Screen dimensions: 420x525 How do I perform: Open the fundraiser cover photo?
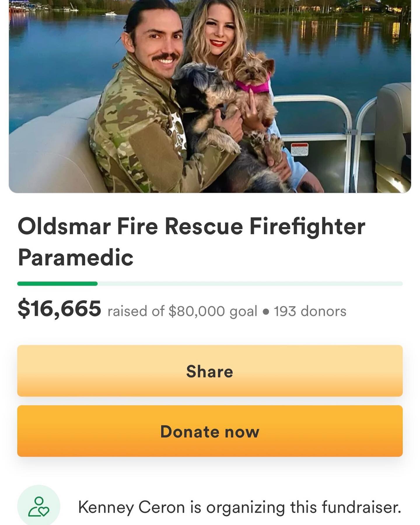(210, 96)
